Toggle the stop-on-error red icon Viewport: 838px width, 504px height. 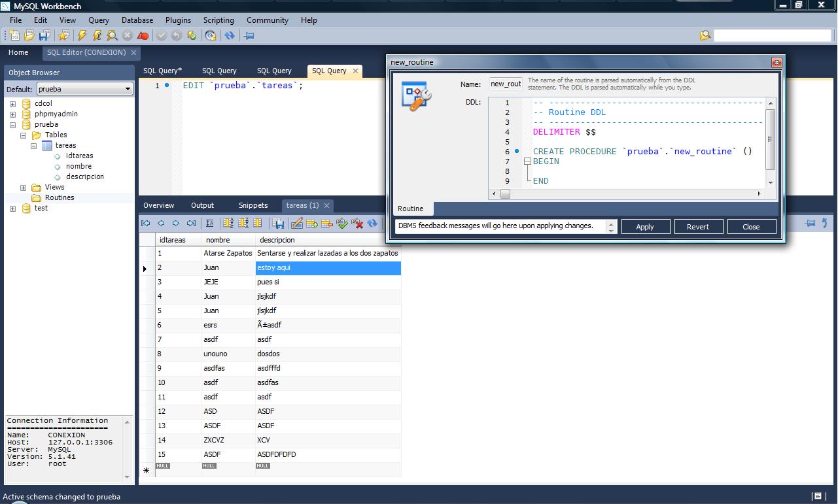(143, 35)
